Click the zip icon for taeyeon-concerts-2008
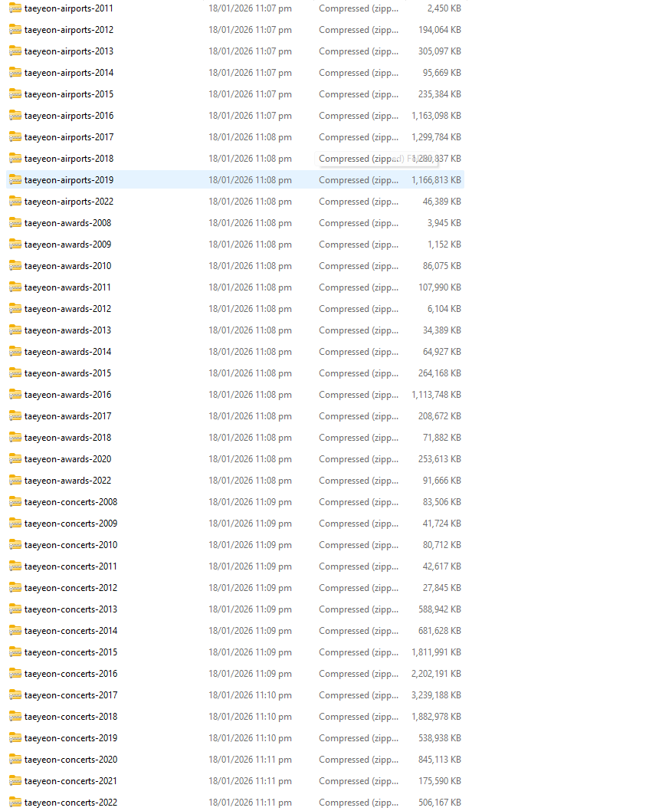Image resolution: width=672 pixels, height=811 pixels. [15, 502]
